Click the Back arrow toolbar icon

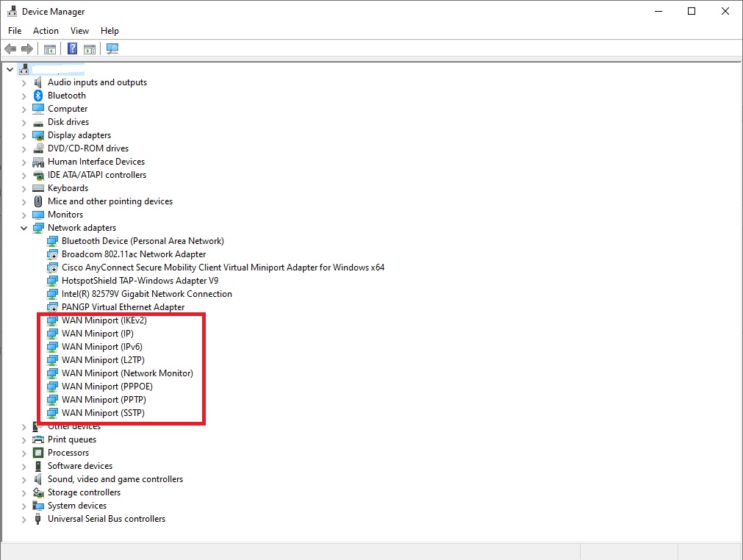10,49
